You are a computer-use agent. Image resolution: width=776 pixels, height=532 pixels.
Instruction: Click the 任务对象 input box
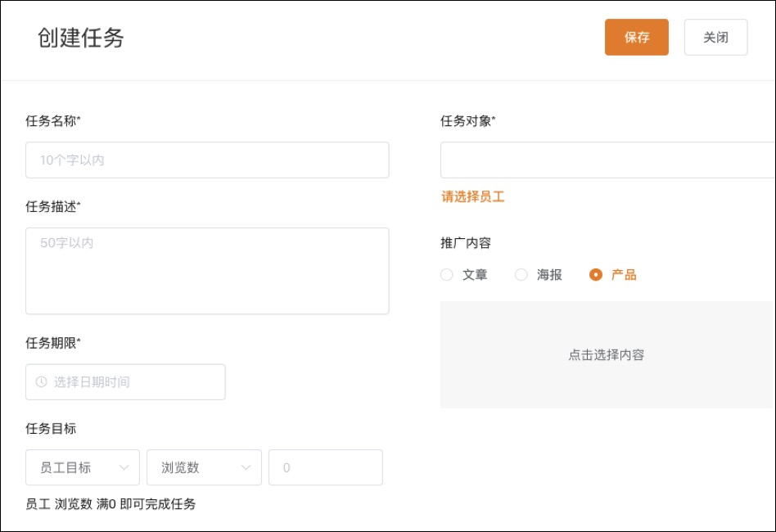[607, 160]
